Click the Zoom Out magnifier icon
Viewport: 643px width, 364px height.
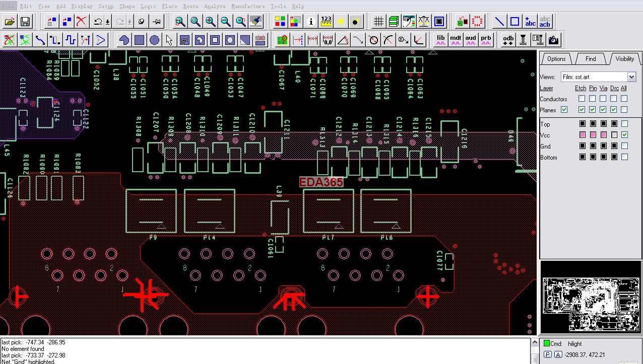(x=225, y=22)
